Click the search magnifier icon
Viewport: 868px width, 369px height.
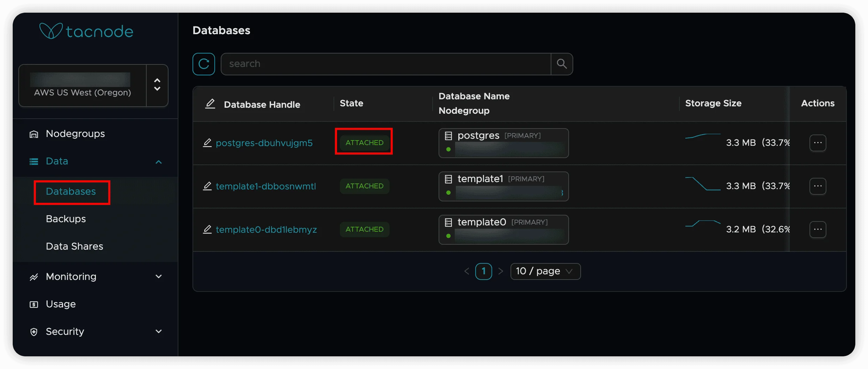562,64
